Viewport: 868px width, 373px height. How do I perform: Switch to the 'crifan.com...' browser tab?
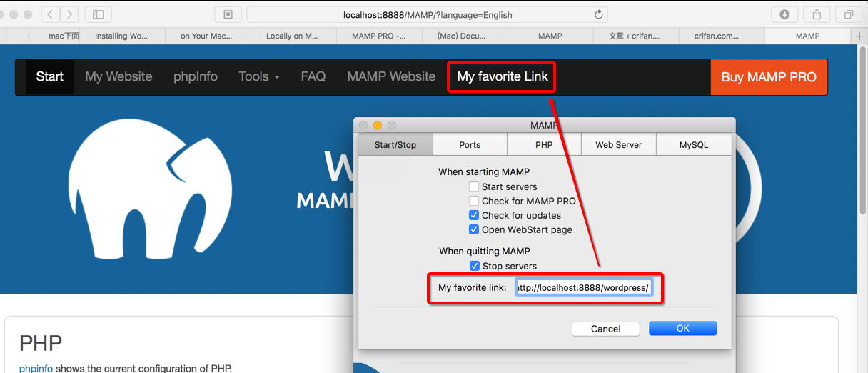pos(722,36)
